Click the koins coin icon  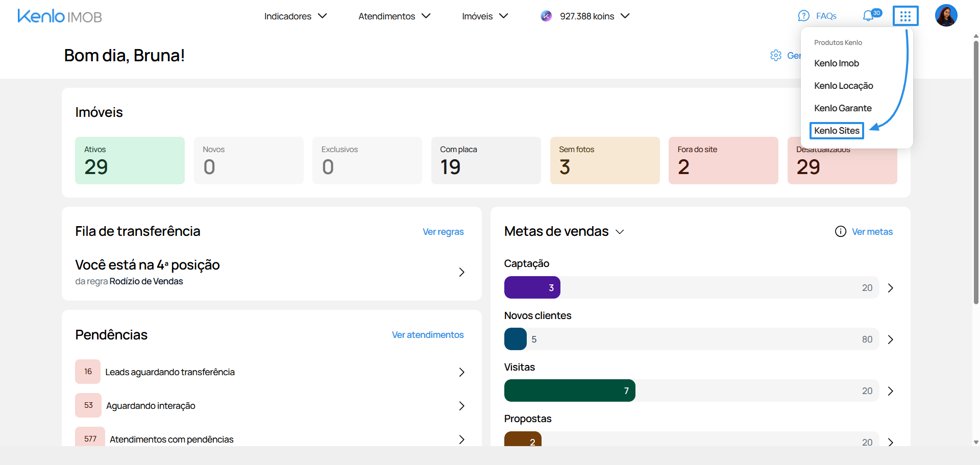[546, 16]
